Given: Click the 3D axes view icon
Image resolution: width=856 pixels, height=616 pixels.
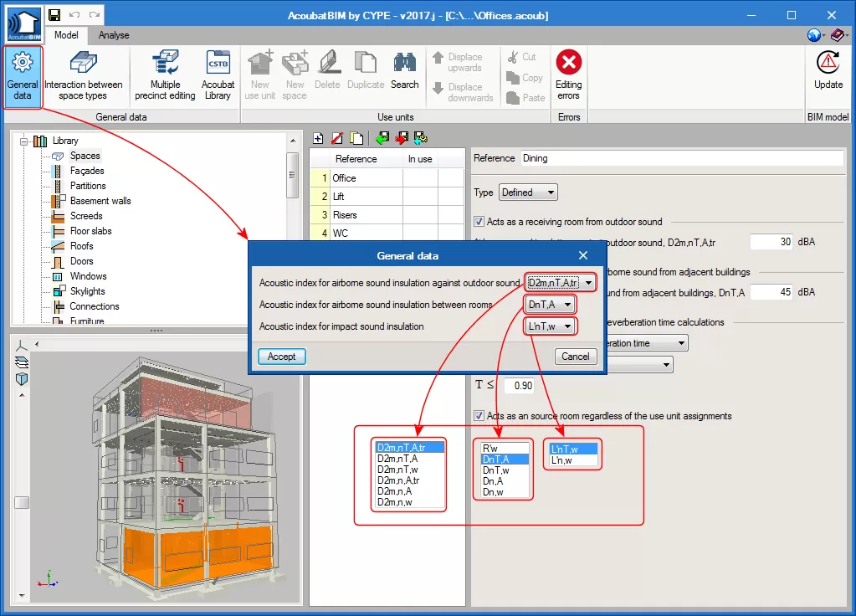Looking at the screenshot, I should [21, 345].
